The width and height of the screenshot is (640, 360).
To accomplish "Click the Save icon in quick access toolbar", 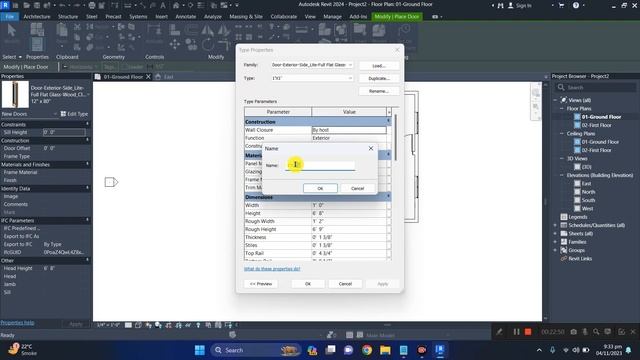I will click(x=37, y=5).
